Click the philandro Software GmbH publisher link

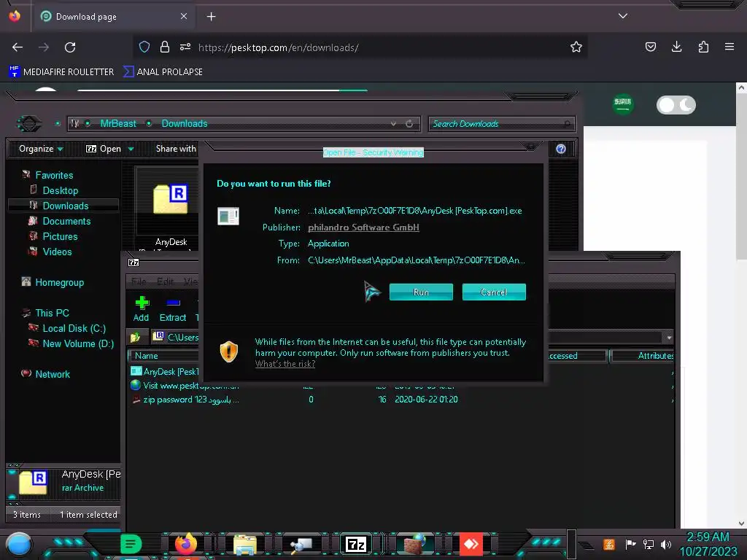tap(363, 227)
